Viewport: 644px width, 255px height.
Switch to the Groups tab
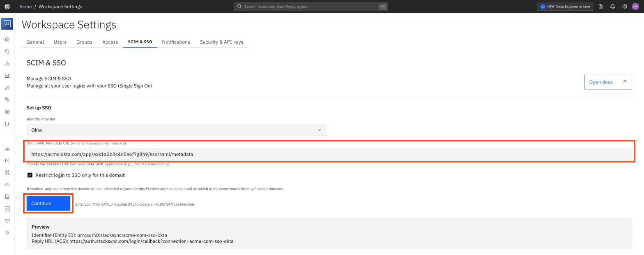click(x=84, y=42)
